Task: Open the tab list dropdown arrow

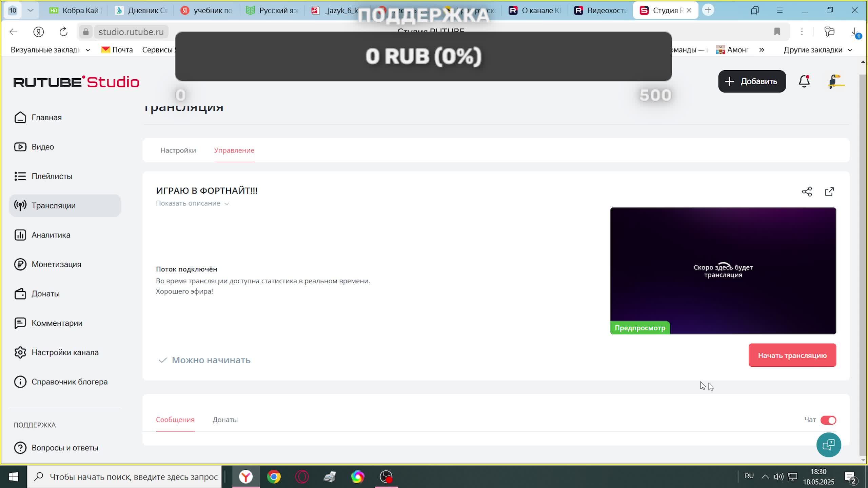Action: tap(30, 11)
